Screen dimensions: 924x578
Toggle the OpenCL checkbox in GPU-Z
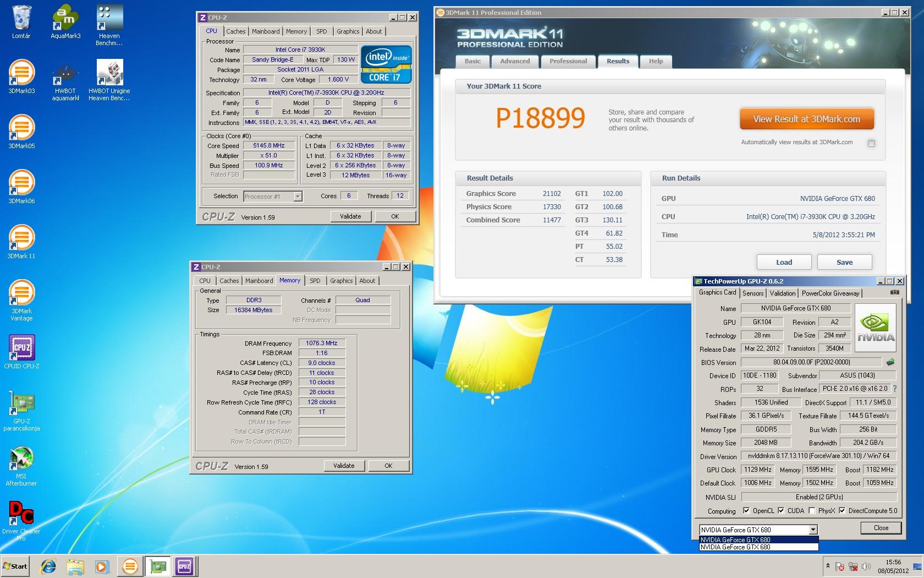click(x=746, y=510)
